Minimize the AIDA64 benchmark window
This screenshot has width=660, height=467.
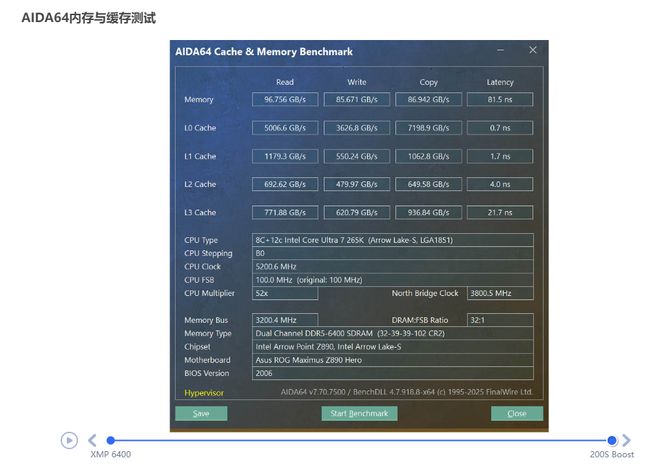500,50
